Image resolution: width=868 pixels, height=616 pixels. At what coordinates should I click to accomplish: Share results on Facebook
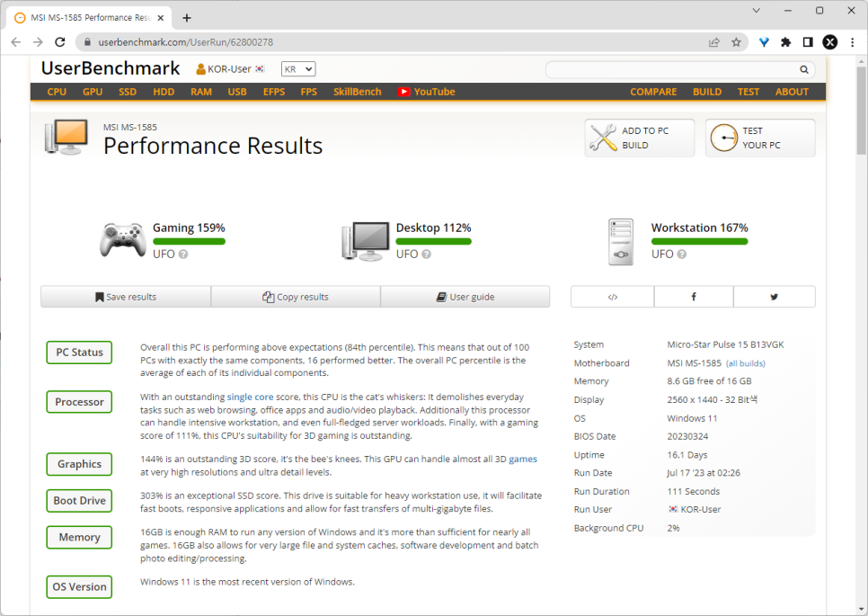694,297
